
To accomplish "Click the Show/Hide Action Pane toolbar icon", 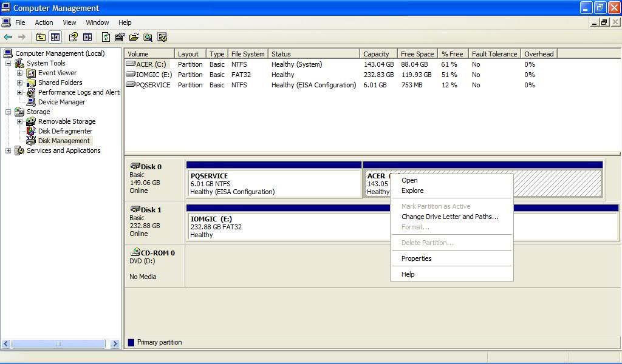I will point(87,37).
